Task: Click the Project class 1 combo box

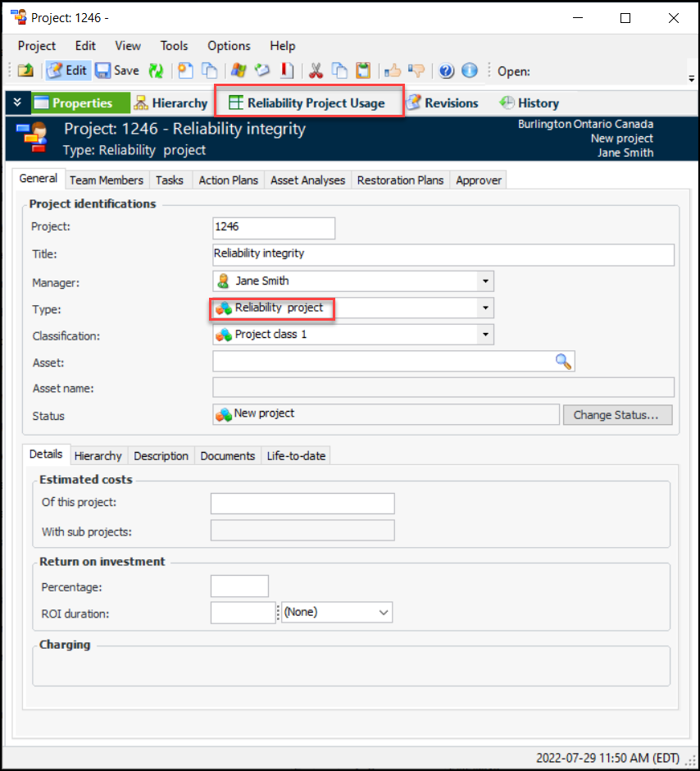Action: coord(353,335)
